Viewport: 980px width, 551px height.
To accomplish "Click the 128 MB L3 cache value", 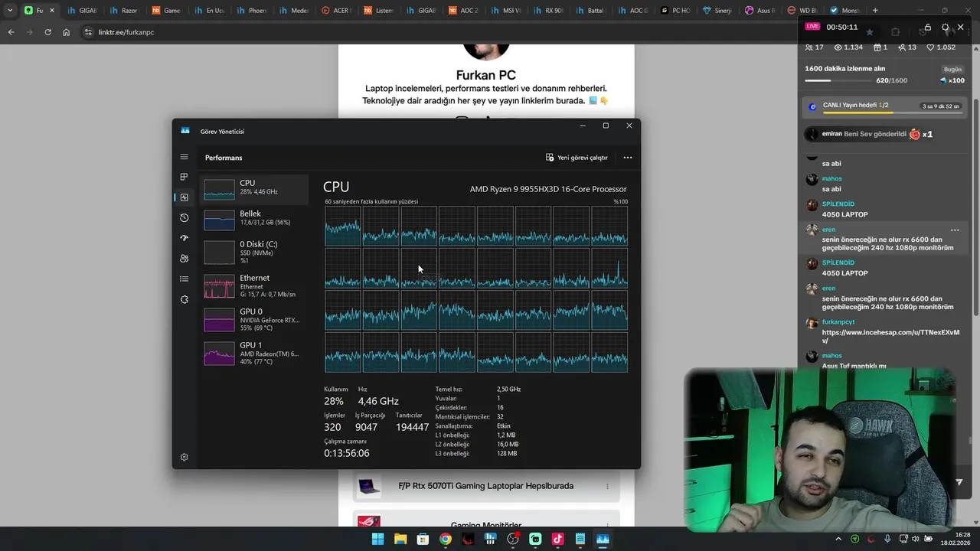I will click(x=507, y=454).
